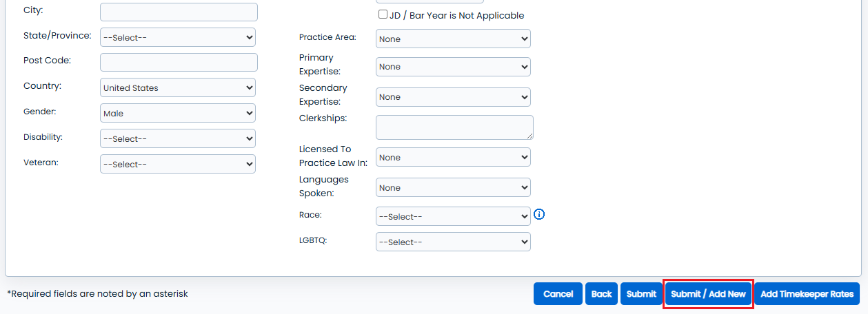This screenshot has height=314, width=868.
Task: Click the City text field
Action: [x=179, y=12]
